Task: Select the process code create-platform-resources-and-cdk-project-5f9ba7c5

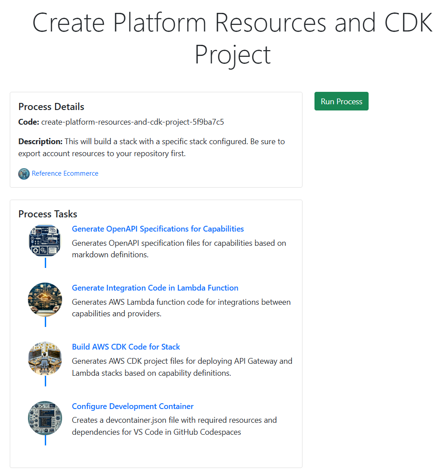Action: [x=133, y=122]
